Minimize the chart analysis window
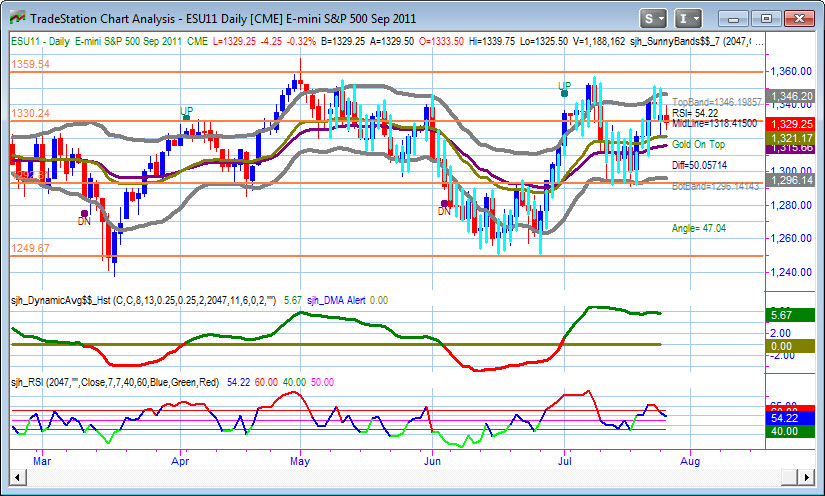 (733, 19)
